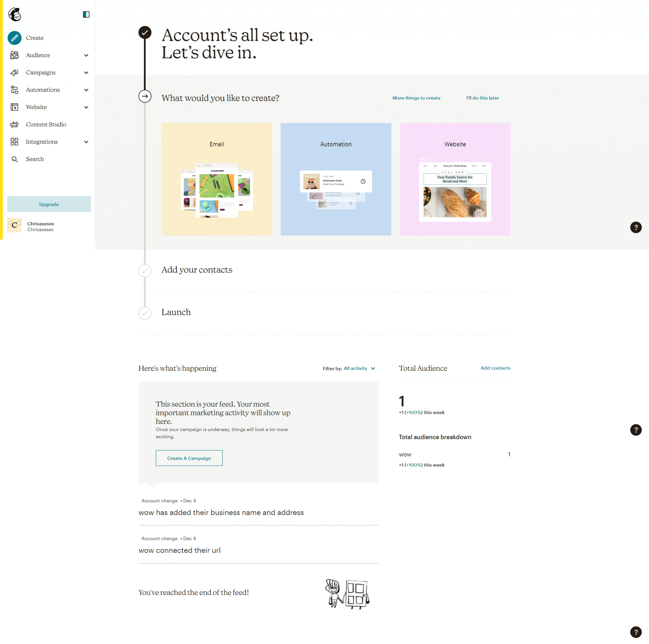Viewport: 649px width, 644px height.
Task: Select the Email creation option
Action: coord(217,179)
